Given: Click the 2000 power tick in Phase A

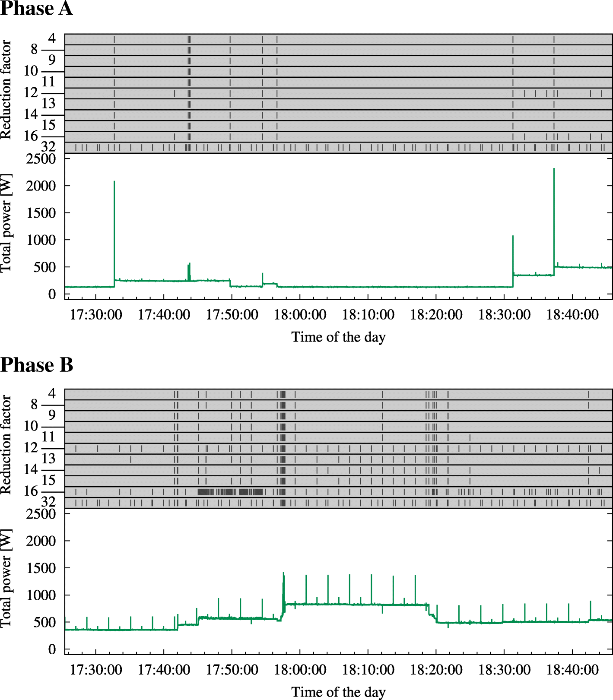Looking at the screenshot, I should tap(41, 186).
